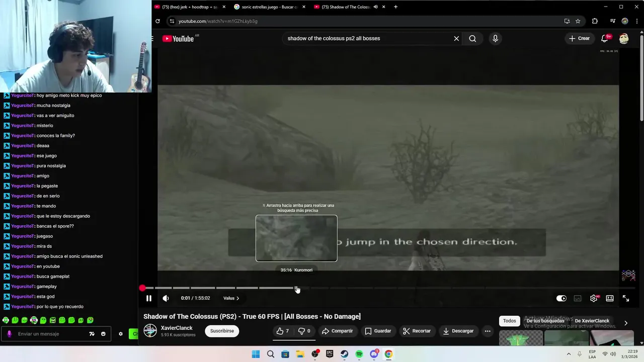
Task: Expand the Valus chapter list
Action: (x=231, y=298)
